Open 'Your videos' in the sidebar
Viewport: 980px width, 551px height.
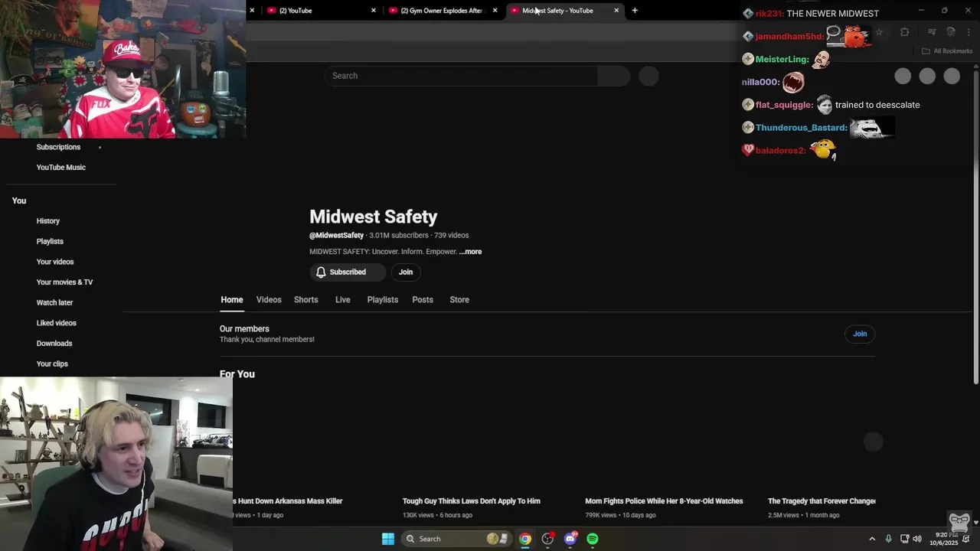[x=55, y=262]
